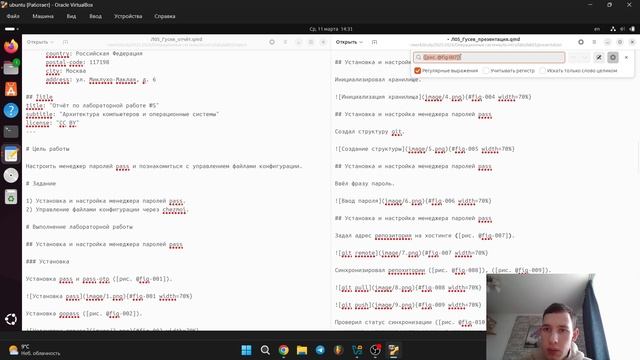Image resolution: width=640 pixels, height=360 pixels.
Task: Click '# Задание' heading in left editor
Action: [x=41, y=184]
